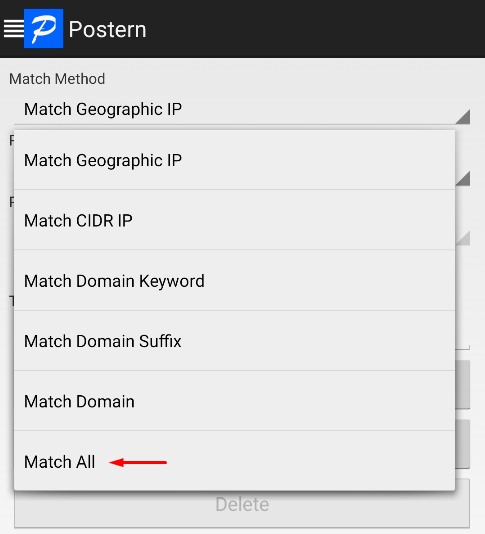Click the Match Method dropdown triangle arrow

[463, 117]
